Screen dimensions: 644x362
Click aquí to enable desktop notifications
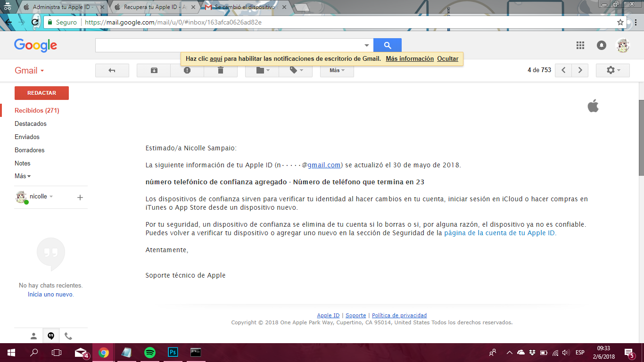pos(216,59)
